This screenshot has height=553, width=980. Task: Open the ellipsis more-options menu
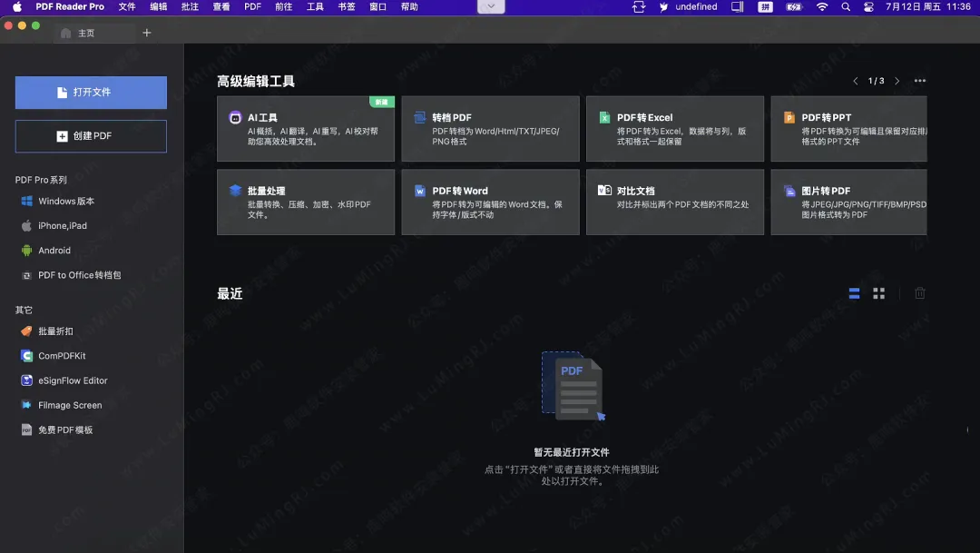coord(919,81)
